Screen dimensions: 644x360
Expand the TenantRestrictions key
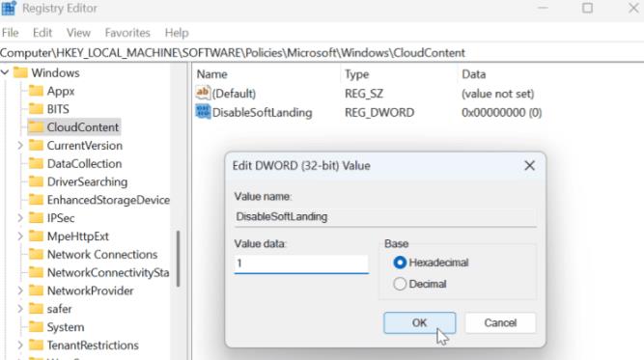(x=20, y=345)
